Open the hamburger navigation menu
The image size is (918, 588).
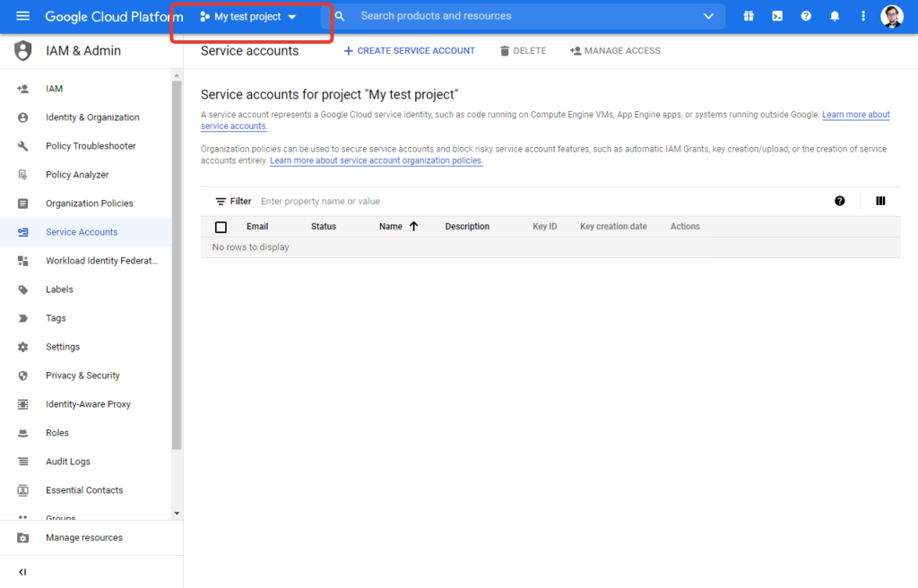tap(22, 16)
